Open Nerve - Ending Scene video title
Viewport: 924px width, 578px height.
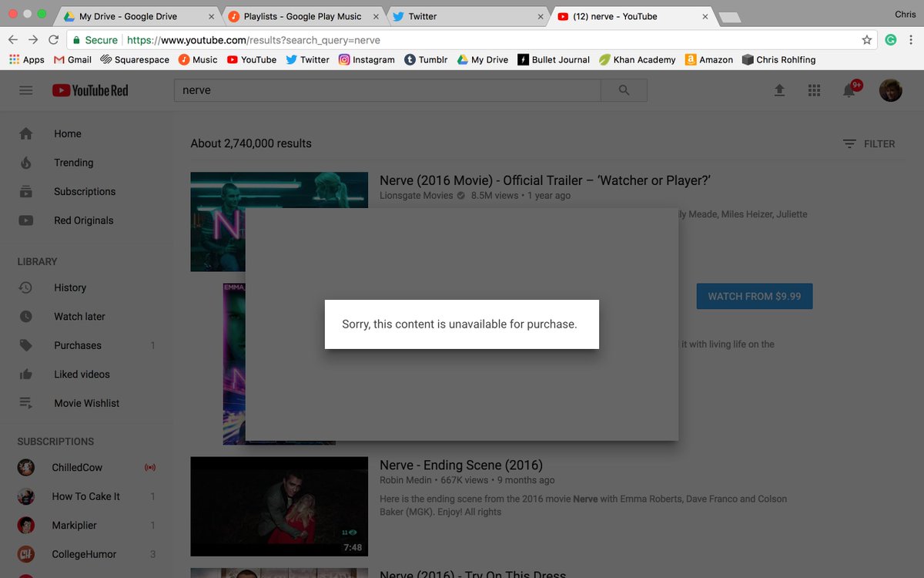pyautogui.click(x=461, y=465)
